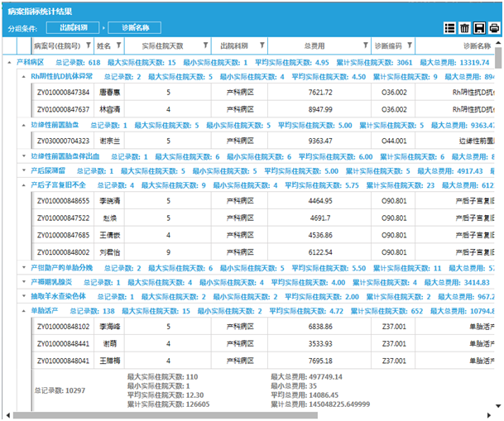The image size is (504, 421).
Task: Expand the 边缘性前置胎盘伴出血 group
Action: coord(24,156)
